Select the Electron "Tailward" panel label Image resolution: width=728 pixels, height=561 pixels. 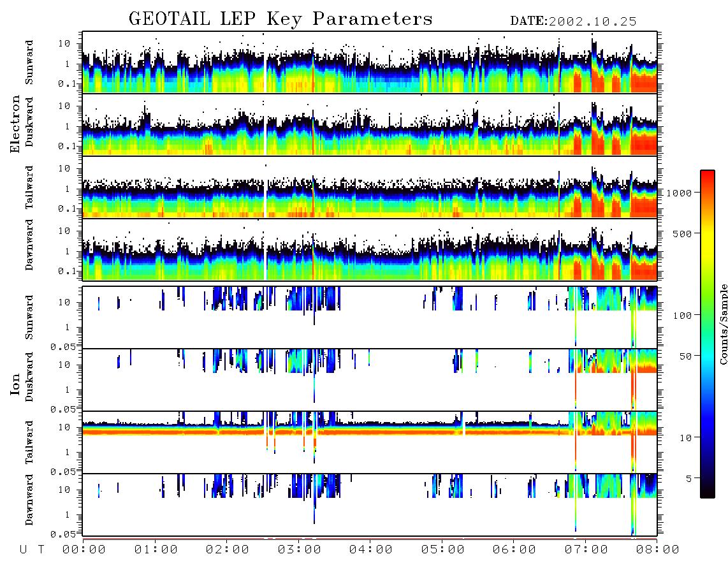point(29,187)
